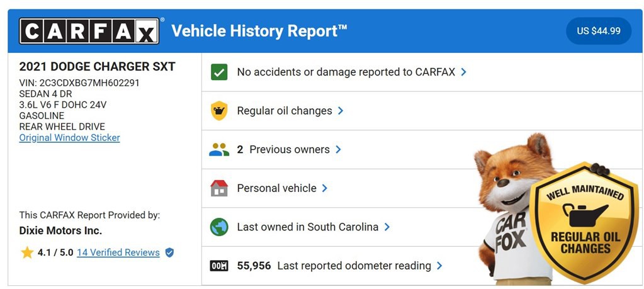Screen dimensions: 644x289
Task: Expand Last owned in South Carolina chevron
Action: click(x=387, y=227)
